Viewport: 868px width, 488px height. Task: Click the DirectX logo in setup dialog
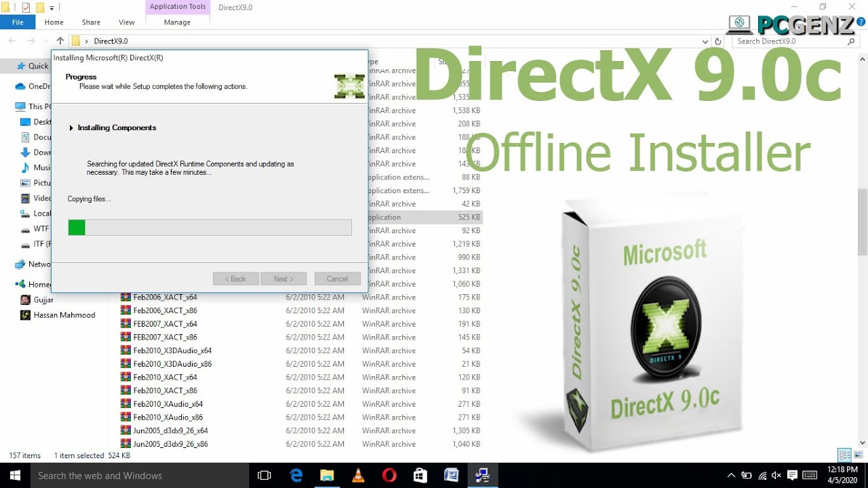tap(349, 87)
